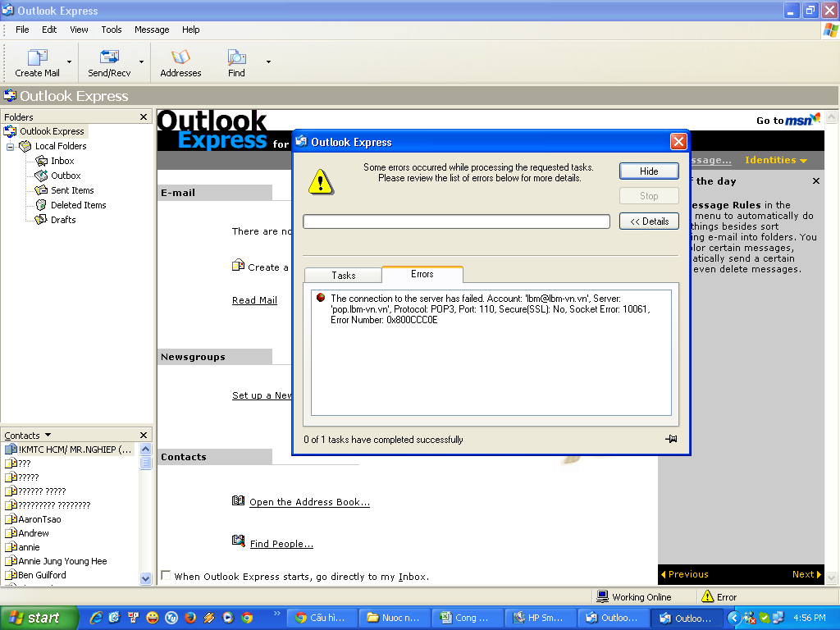Click the Working Online status icon

point(602,596)
